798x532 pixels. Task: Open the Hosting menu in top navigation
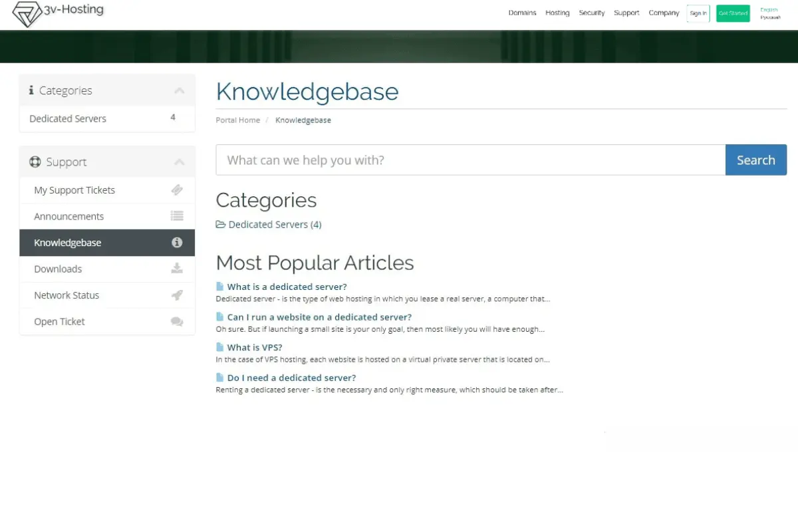(x=557, y=13)
